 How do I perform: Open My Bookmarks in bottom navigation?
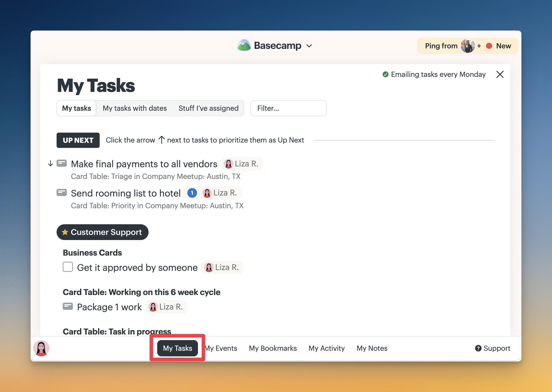(x=273, y=348)
